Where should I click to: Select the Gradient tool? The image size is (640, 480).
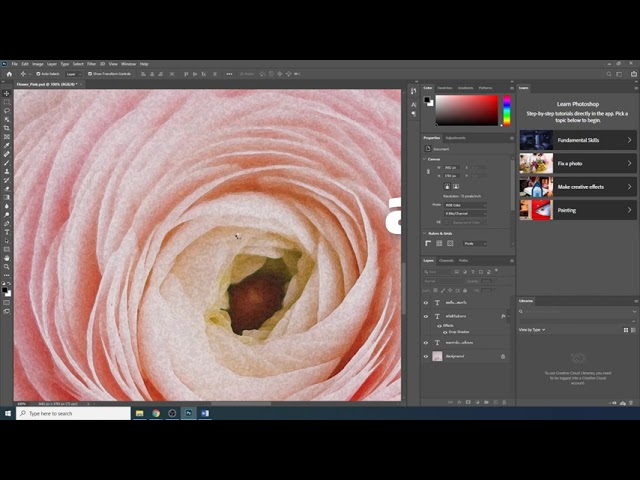(7, 198)
